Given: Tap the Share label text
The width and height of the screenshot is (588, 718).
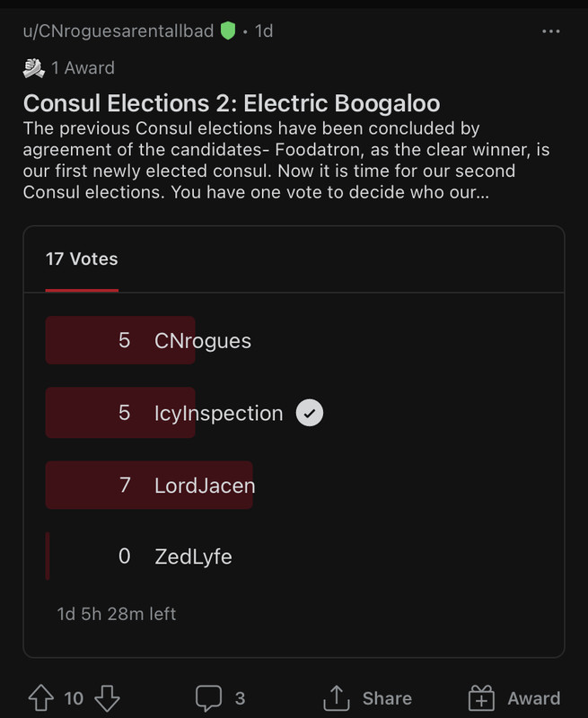Looking at the screenshot, I should click(x=388, y=698).
